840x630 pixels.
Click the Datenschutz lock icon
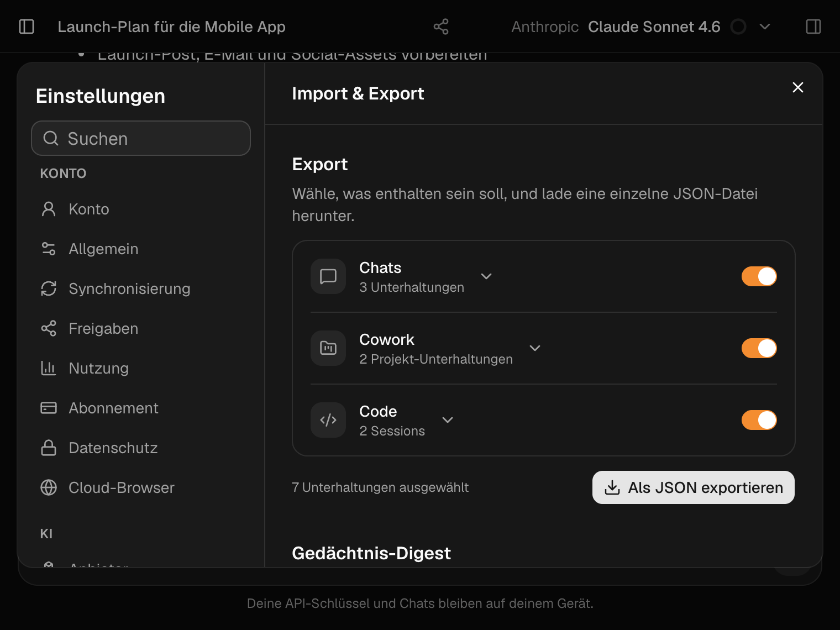click(x=49, y=448)
